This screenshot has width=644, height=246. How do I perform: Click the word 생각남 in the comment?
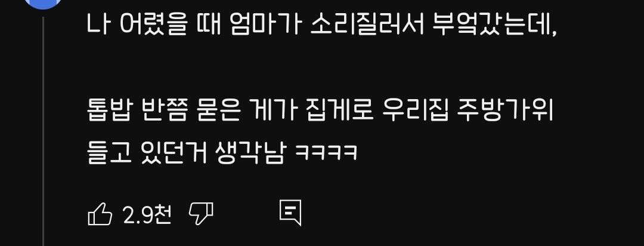(250, 153)
